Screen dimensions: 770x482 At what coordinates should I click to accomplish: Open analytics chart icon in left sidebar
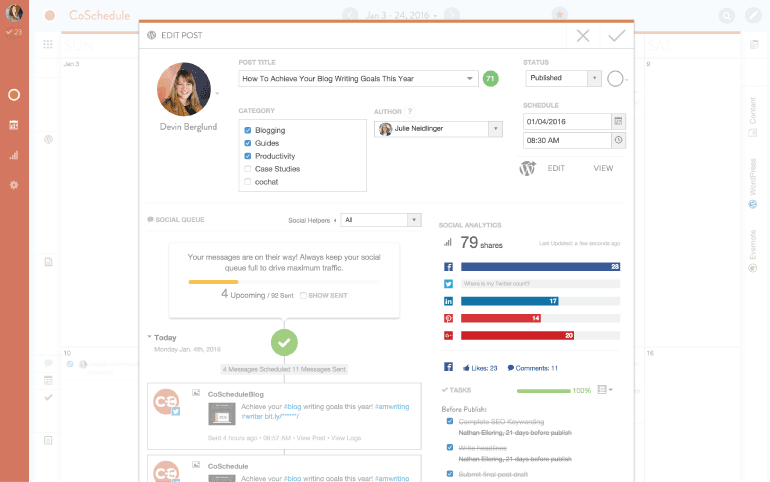click(x=14, y=155)
